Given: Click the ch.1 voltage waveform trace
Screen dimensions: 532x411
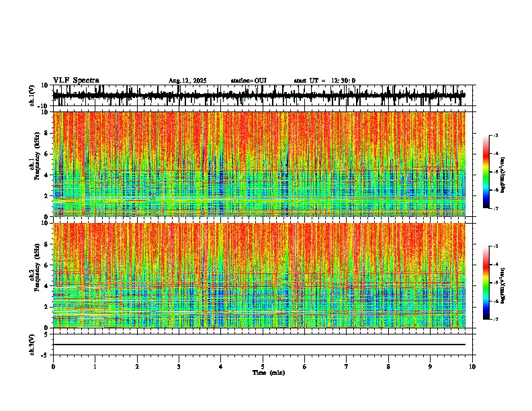Looking at the screenshot, I should click(259, 95).
